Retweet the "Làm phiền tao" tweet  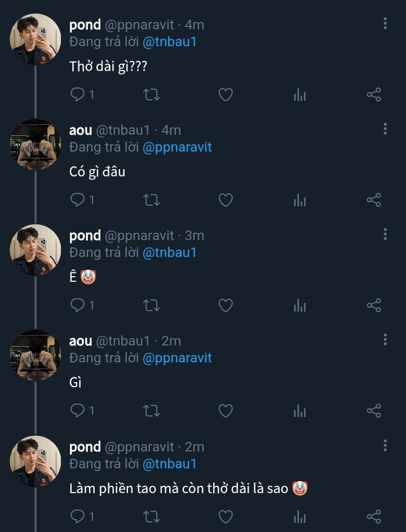click(x=152, y=516)
